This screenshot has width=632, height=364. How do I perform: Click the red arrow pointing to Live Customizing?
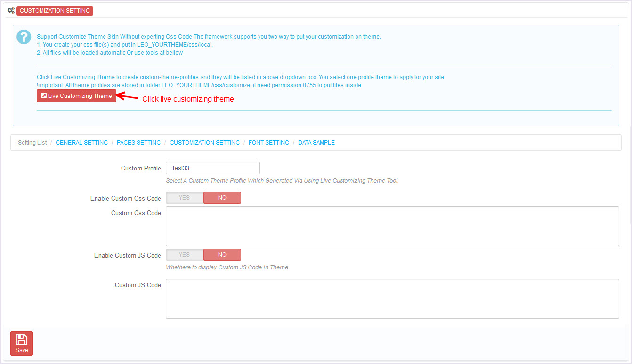coord(127,97)
